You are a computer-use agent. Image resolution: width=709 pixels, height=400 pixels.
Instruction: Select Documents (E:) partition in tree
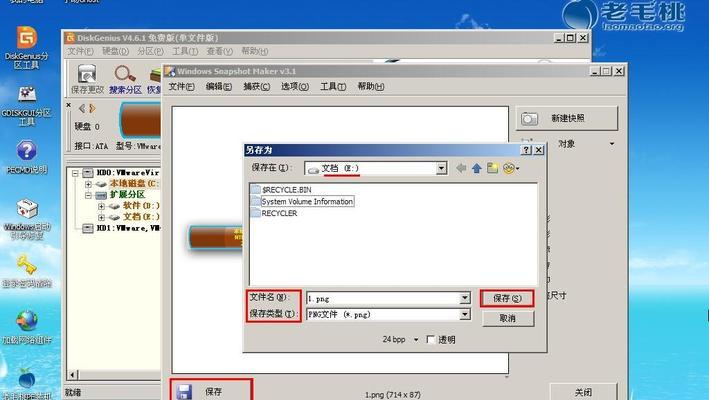click(x=141, y=217)
